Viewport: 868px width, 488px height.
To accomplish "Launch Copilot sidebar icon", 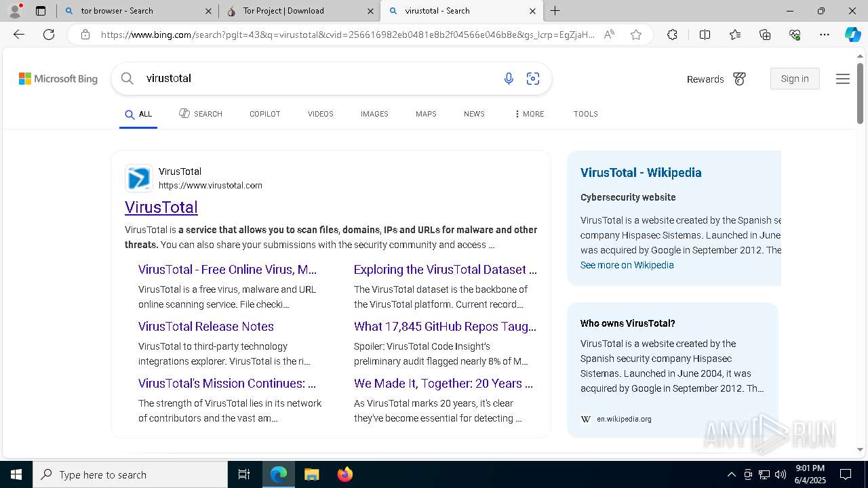I will point(852,35).
